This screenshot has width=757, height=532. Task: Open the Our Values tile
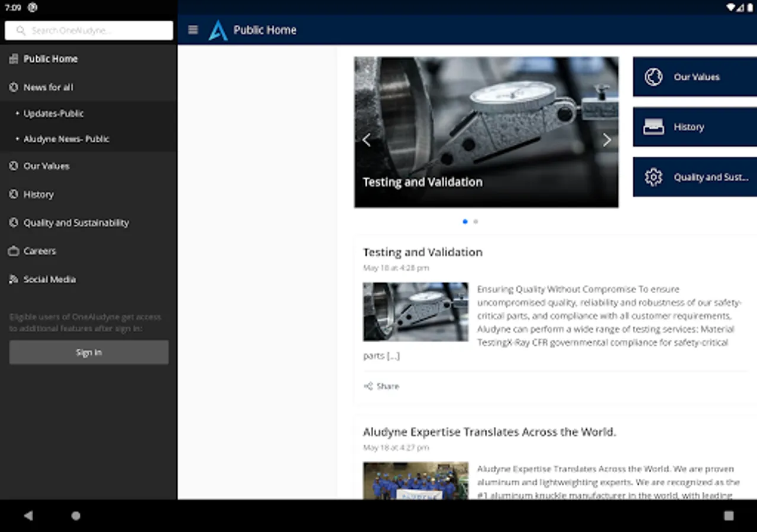pos(695,77)
